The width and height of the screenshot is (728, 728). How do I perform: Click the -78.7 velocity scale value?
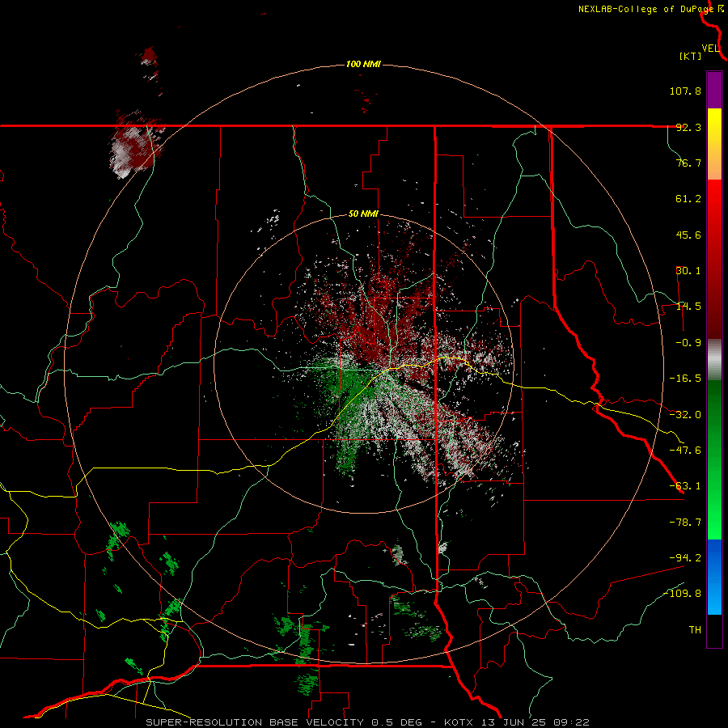point(685,523)
